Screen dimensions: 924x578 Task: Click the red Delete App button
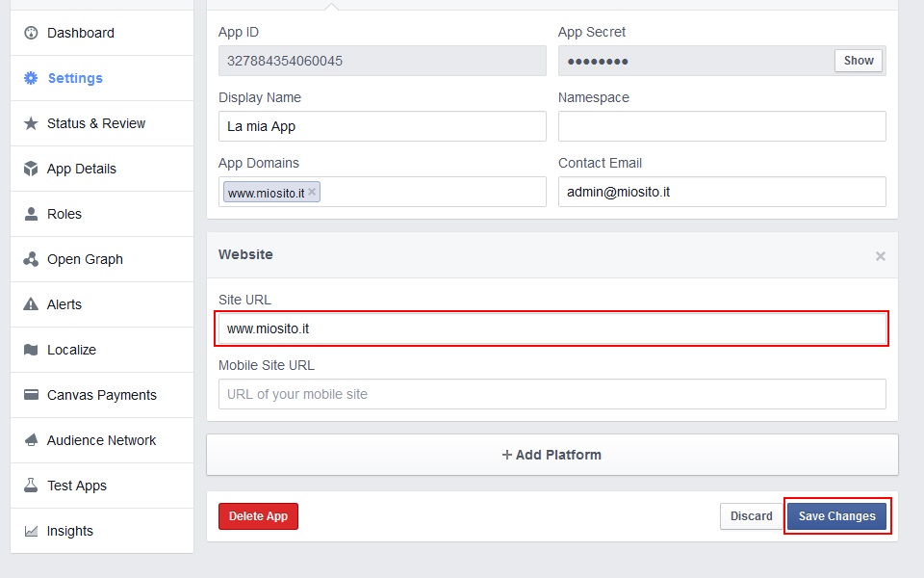click(x=258, y=516)
